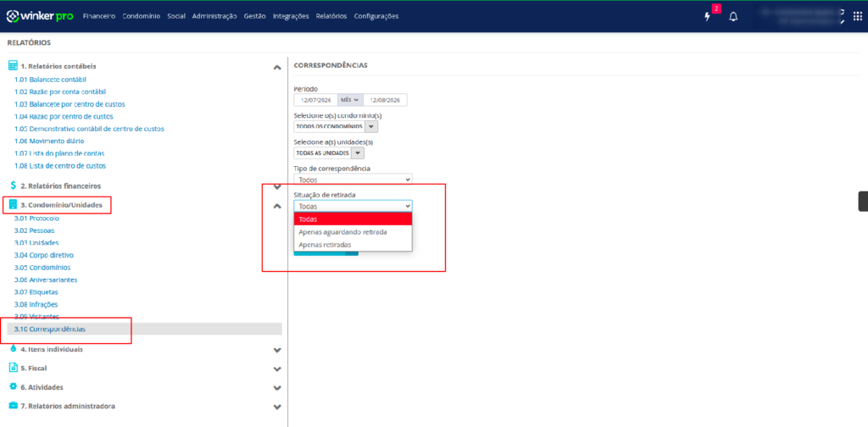Open 3.02 Pessoas report
Image resolution: width=868 pixels, height=427 pixels.
pos(34,230)
